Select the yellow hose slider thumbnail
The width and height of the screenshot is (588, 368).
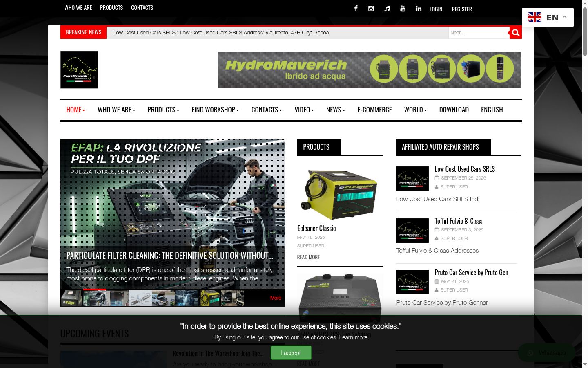(209, 298)
